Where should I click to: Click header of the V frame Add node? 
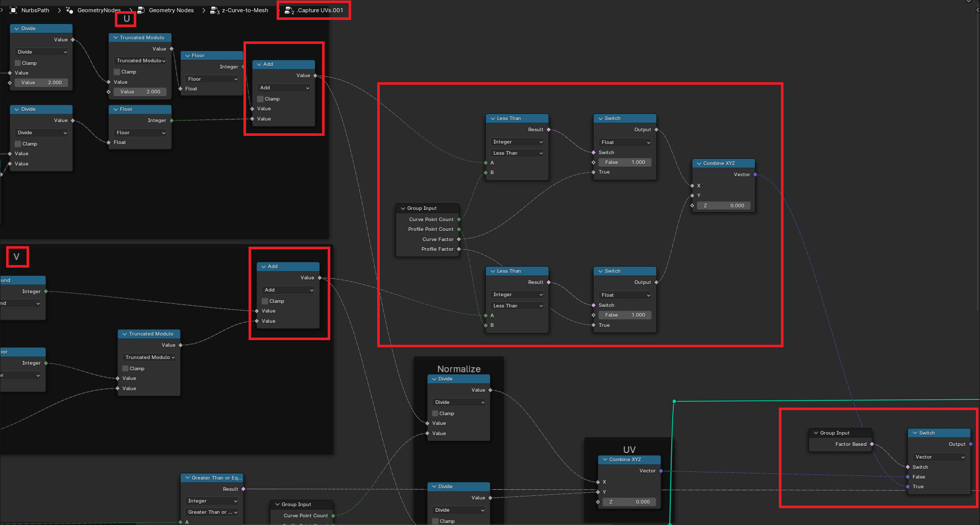click(288, 267)
